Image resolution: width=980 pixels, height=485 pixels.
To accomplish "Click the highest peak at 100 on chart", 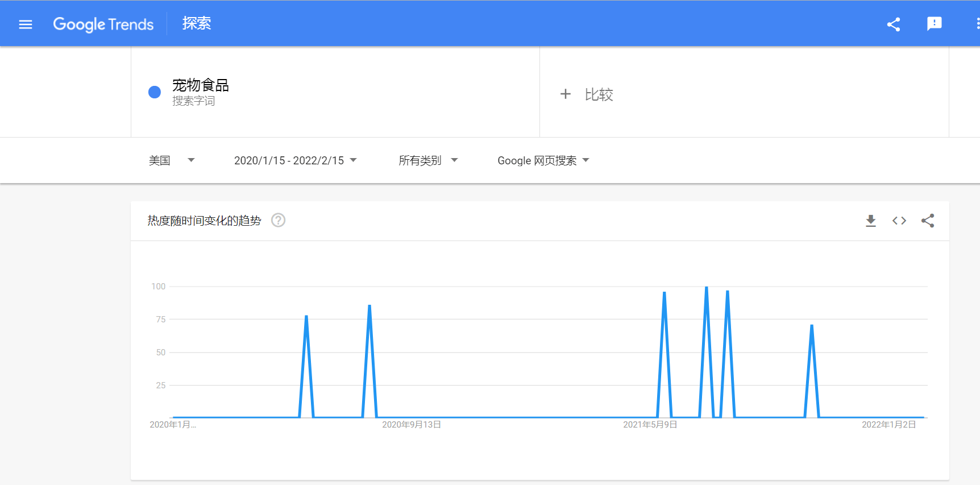I will click(706, 288).
